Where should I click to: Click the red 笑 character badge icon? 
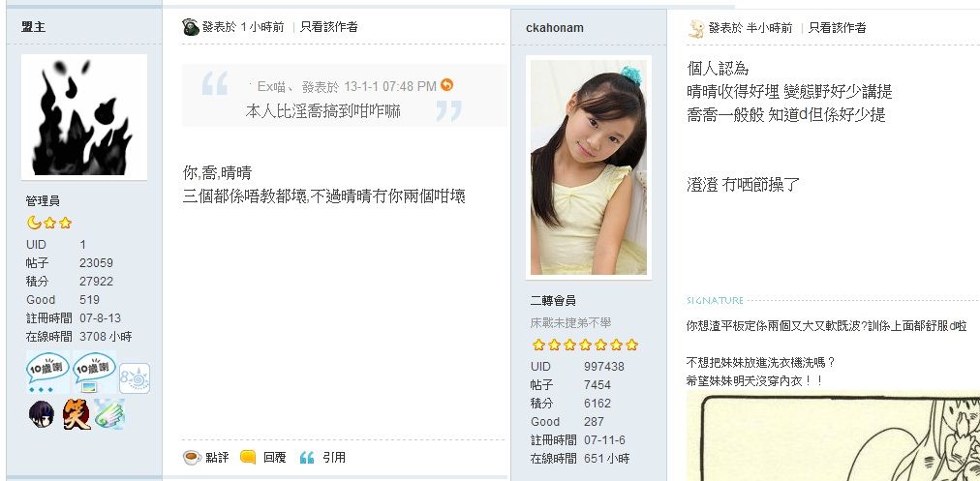[x=77, y=415]
